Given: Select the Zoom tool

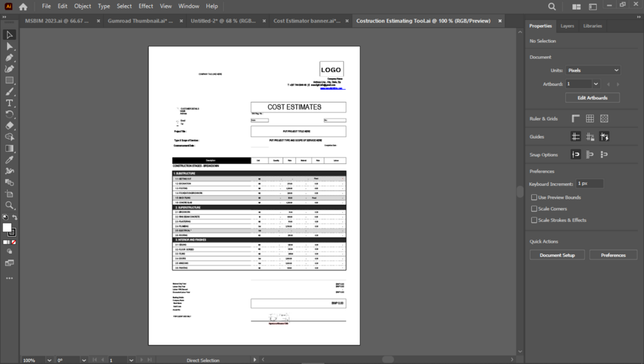Looking at the screenshot, I should coord(9,205).
